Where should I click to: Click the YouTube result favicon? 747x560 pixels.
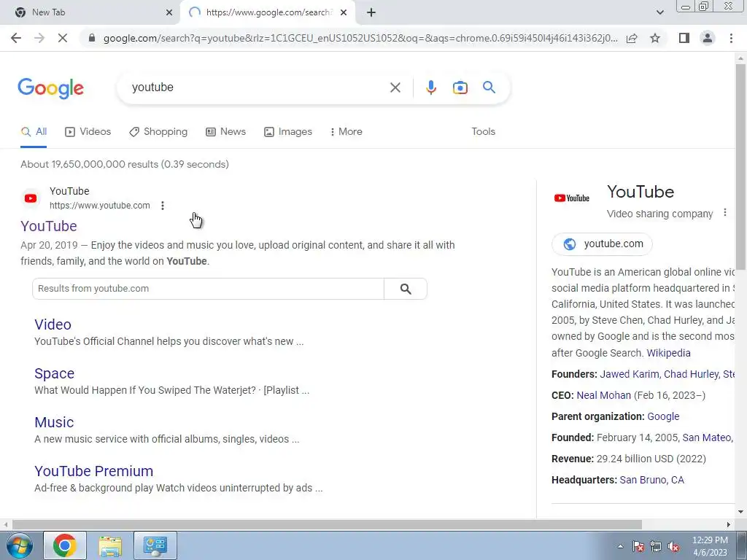(x=31, y=198)
